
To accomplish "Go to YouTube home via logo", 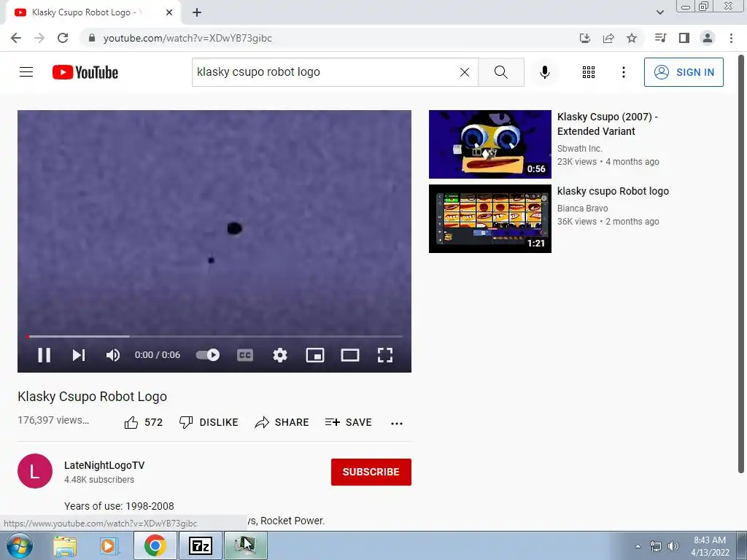I will [85, 72].
